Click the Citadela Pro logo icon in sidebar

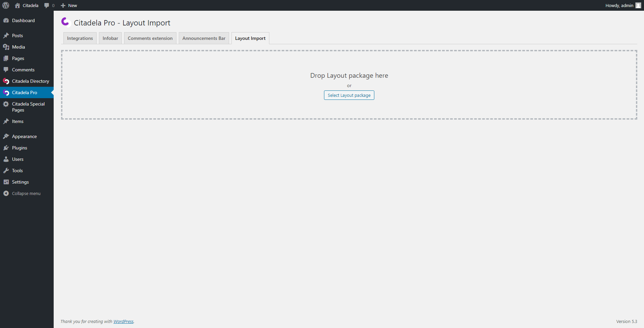(x=6, y=92)
